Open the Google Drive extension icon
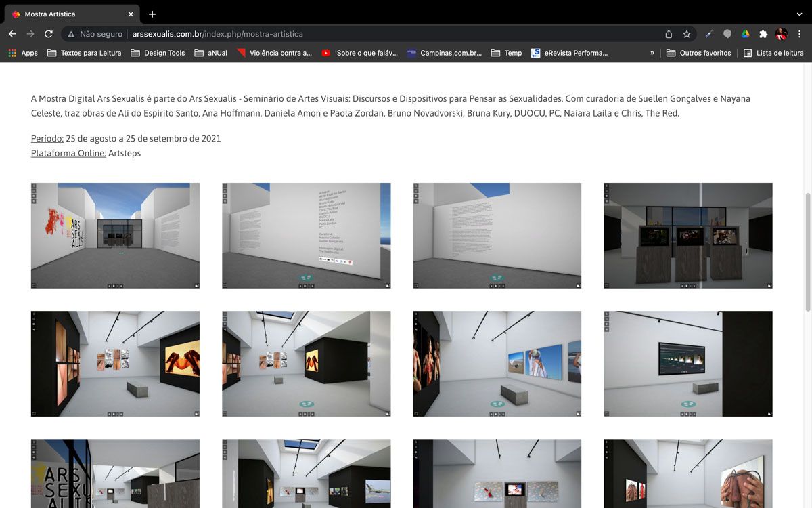 [x=745, y=34]
